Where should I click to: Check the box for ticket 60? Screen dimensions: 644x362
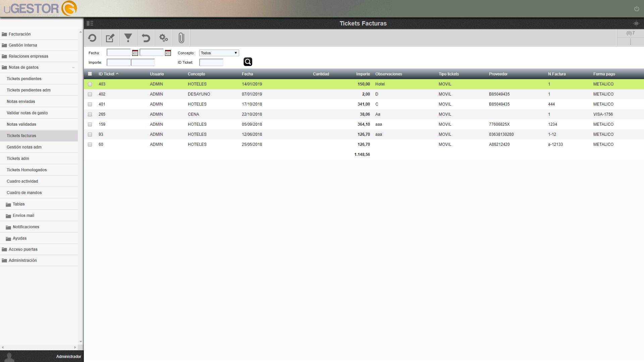click(90, 144)
